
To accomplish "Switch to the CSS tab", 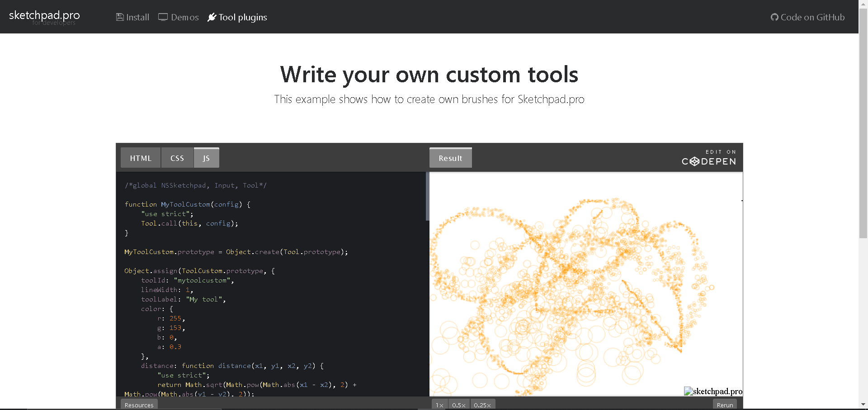I will pos(177,158).
